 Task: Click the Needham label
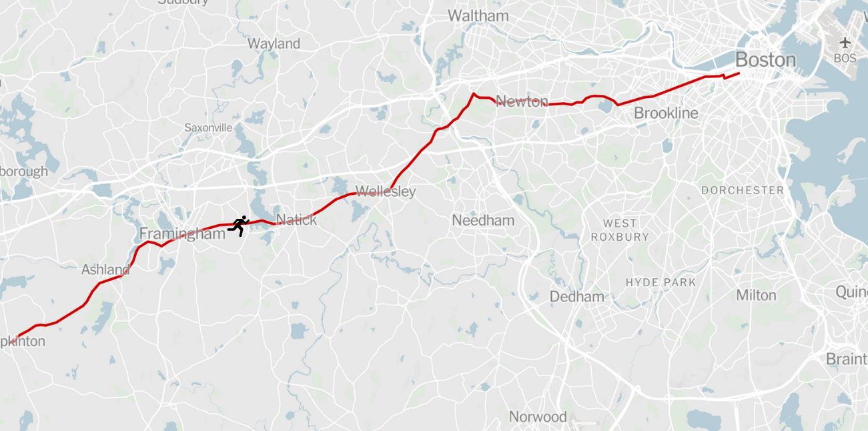(x=483, y=220)
